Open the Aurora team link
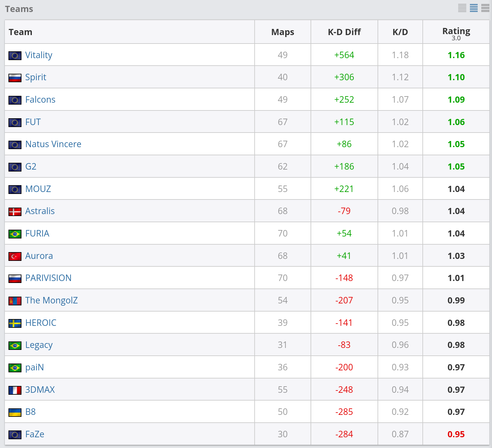 tap(39, 256)
